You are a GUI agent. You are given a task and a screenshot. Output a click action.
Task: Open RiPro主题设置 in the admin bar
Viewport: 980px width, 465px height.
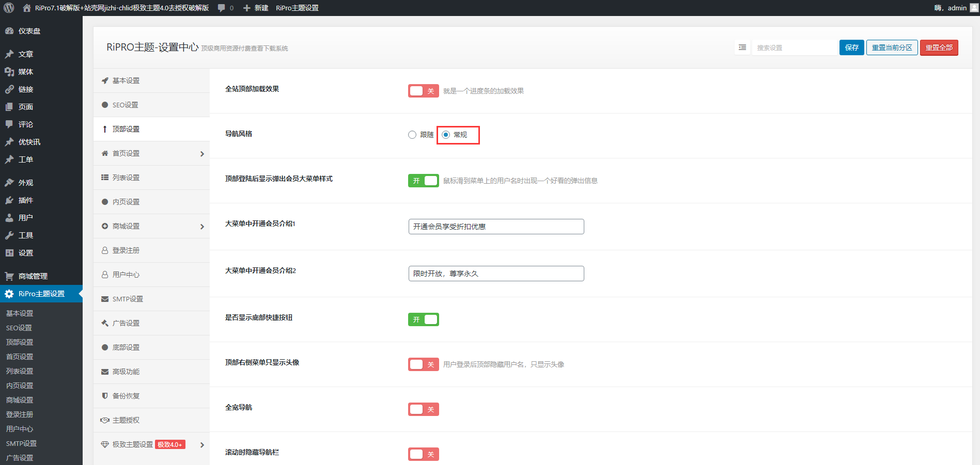297,8
